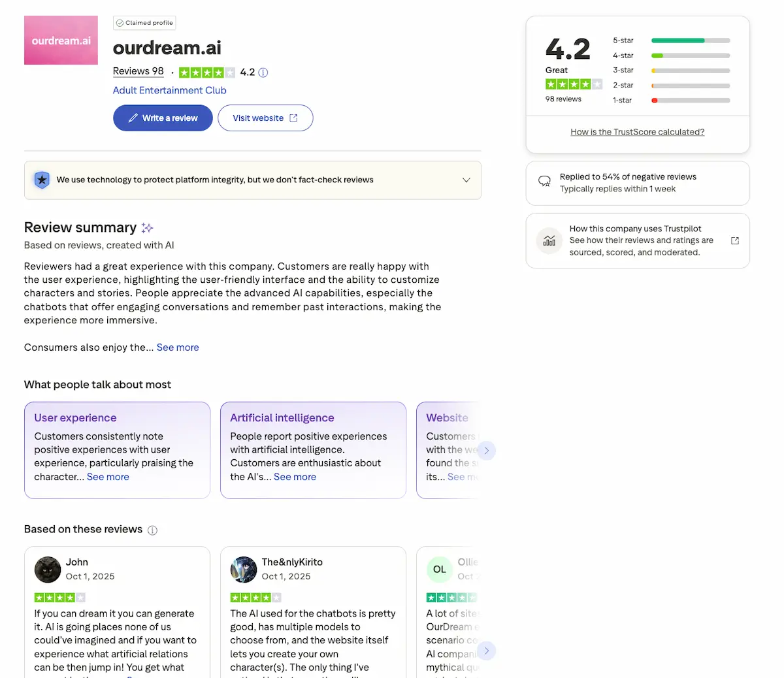Click the Claimed profile checkmark badge
Image resolution: width=784 pixels, height=678 pixels.
pyautogui.click(x=121, y=23)
